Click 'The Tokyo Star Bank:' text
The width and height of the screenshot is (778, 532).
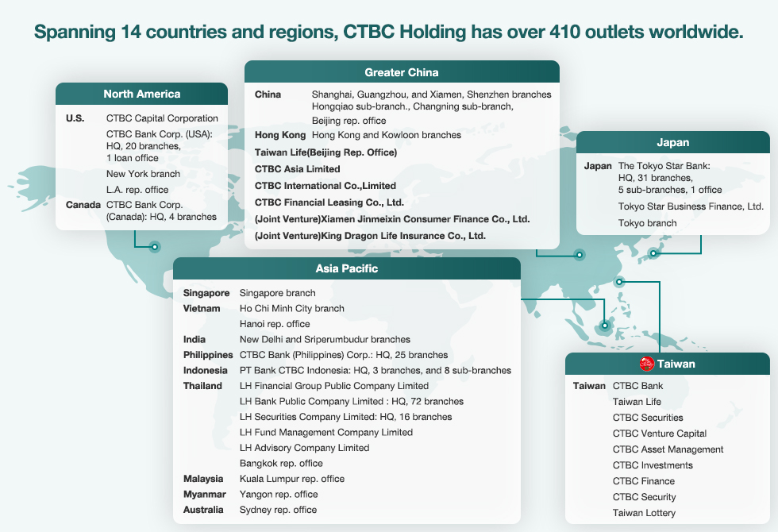tap(664, 166)
